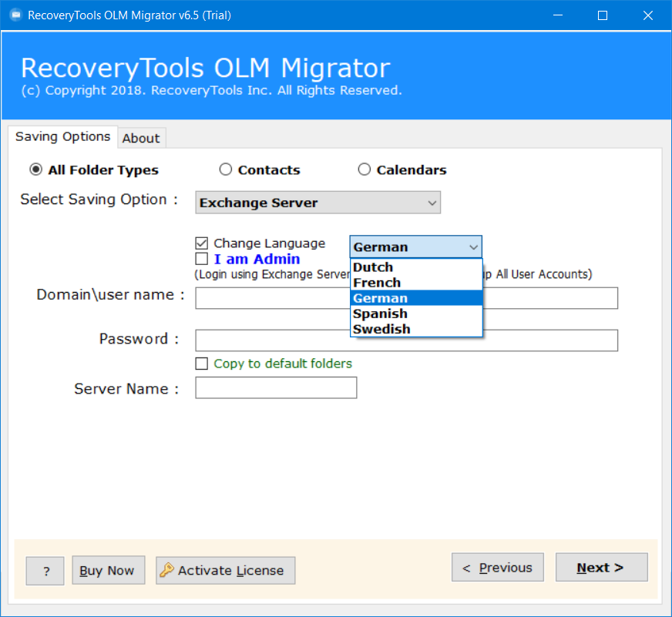Check Copy to default folders option

click(201, 364)
